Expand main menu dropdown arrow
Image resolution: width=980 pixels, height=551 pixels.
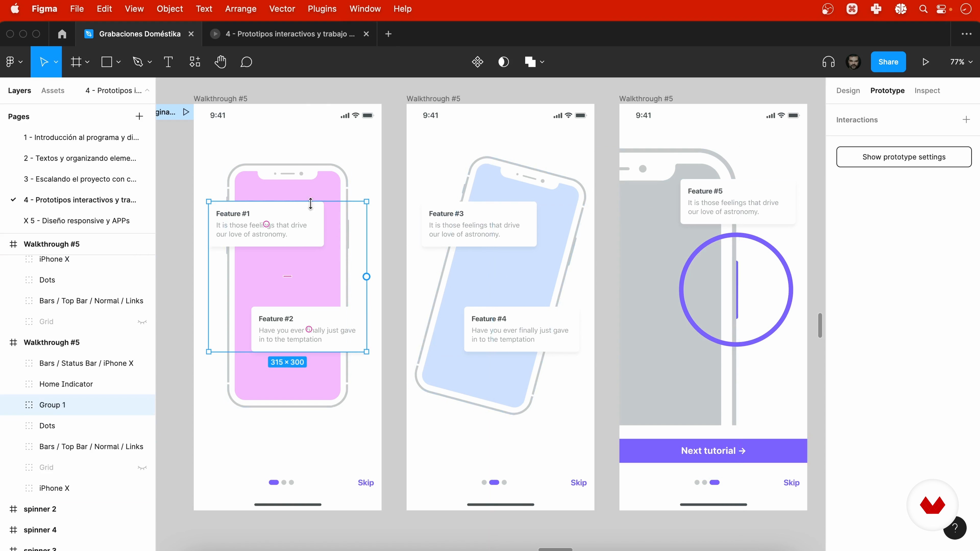(x=20, y=62)
